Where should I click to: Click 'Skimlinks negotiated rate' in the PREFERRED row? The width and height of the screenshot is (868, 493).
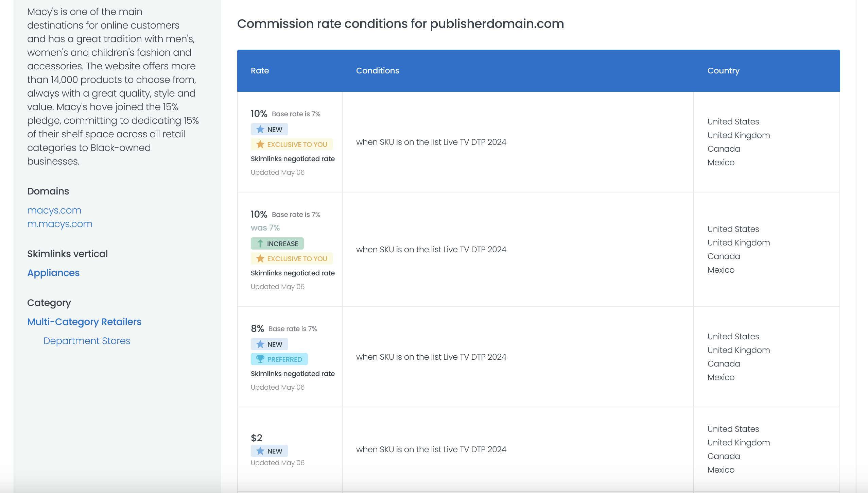click(293, 374)
